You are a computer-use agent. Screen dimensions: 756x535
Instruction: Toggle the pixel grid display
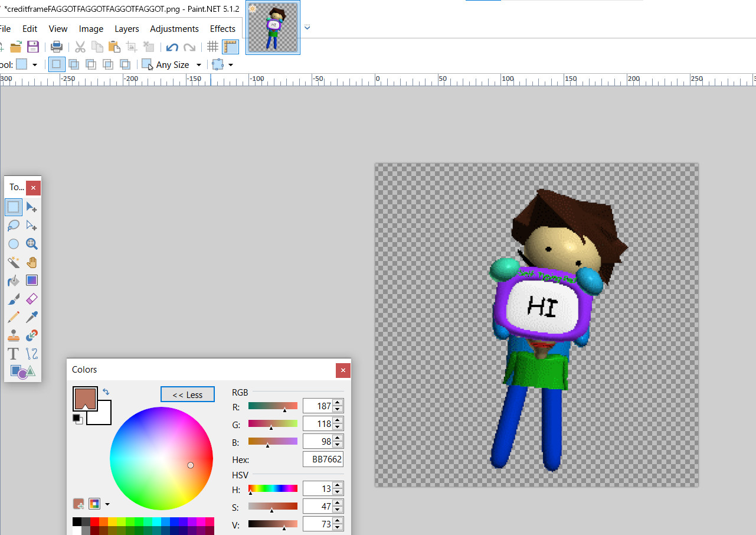[213, 47]
